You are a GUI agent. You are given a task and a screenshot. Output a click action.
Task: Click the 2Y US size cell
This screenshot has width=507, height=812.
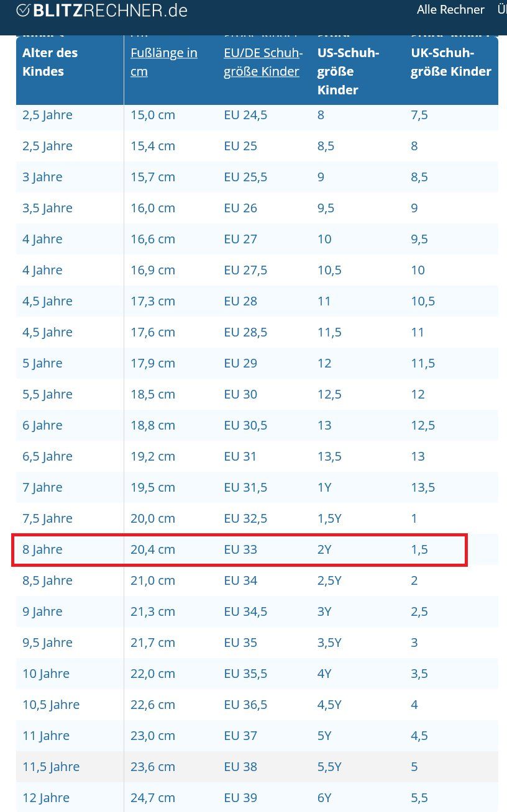(x=324, y=549)
